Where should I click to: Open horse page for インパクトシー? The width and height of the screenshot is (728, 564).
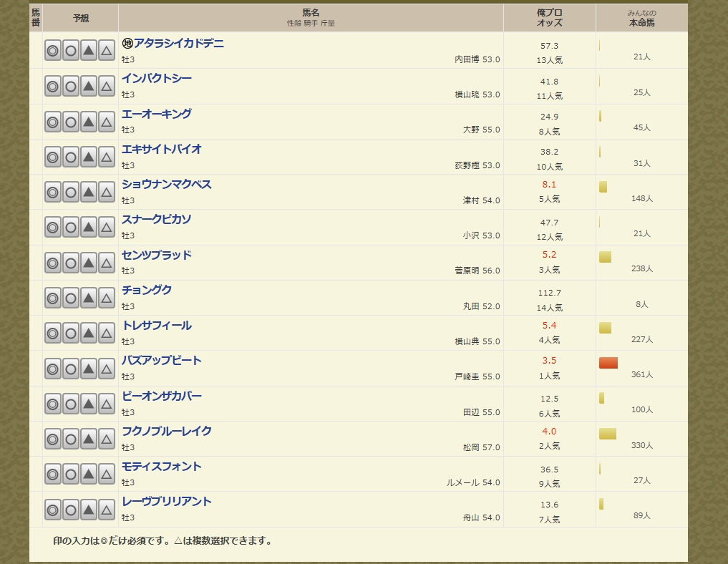[x=157, y=79]
